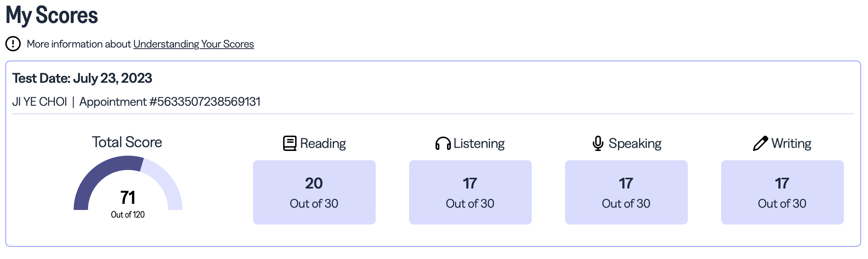868x259 pixels.
Task: Click the Writing pencil icon
Action: tap(760, 143)
